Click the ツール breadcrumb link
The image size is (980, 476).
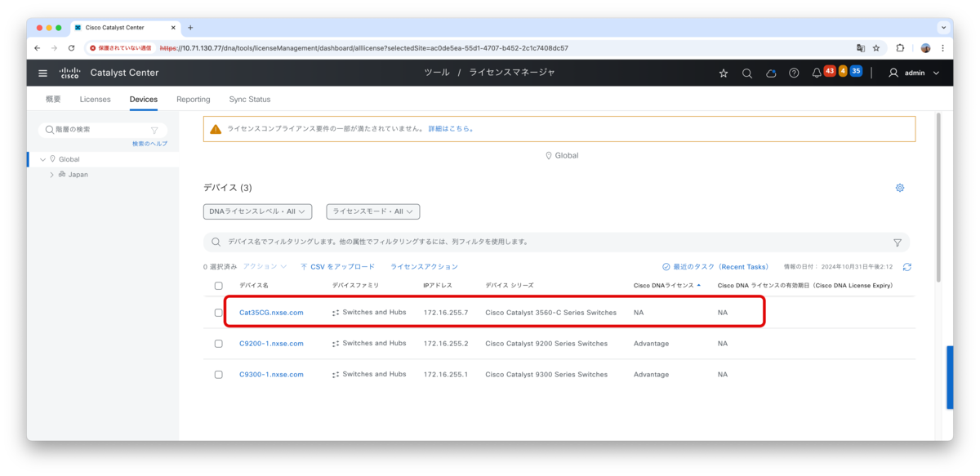436,73
